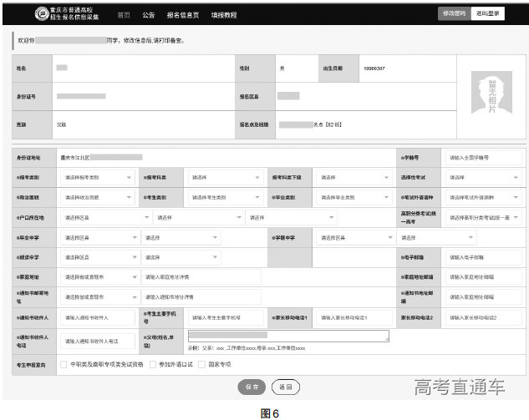This screenshot has height=420, width=529.
Task: Click the 家长移动电话1 input field
Action: click(354, 317)
